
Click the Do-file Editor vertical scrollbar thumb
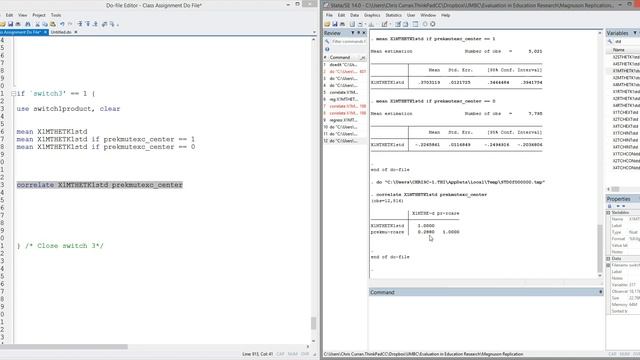[313, 323]
